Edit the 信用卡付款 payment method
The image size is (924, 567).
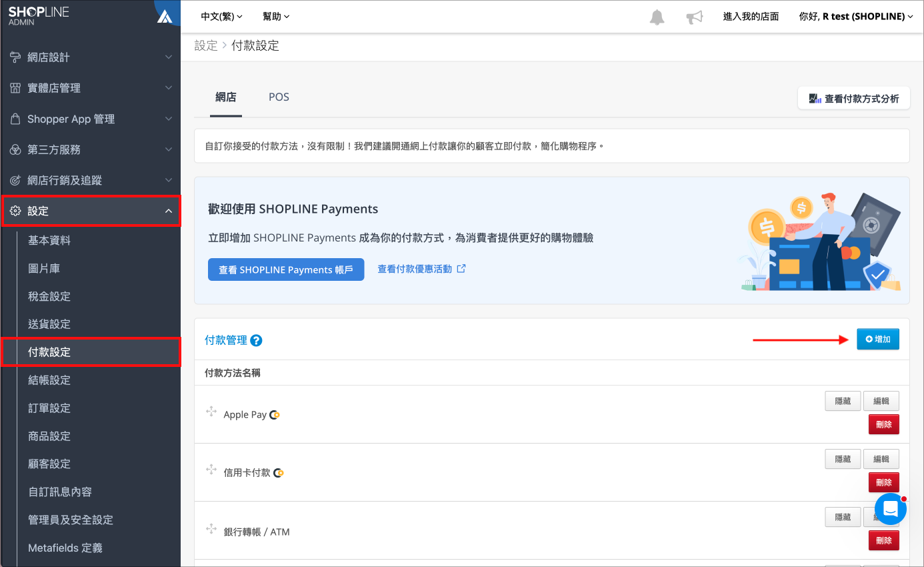881,460
